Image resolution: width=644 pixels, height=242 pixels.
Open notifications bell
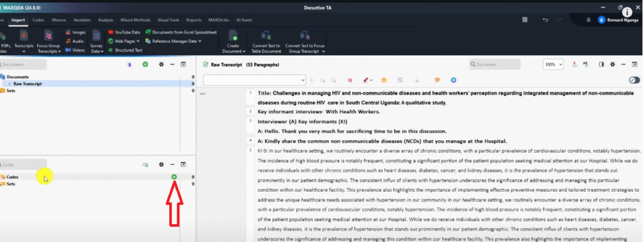(589, 19)
